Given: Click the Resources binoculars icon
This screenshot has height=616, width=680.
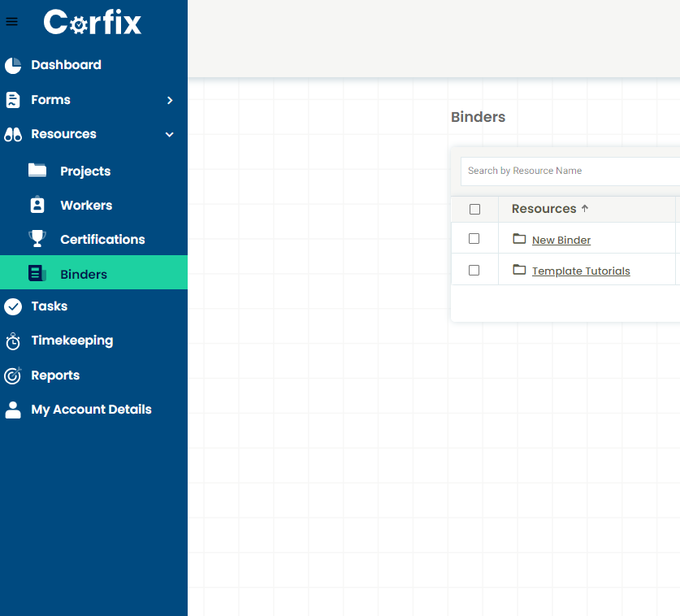Looking at the screenshot, I should tap(13, 135).
